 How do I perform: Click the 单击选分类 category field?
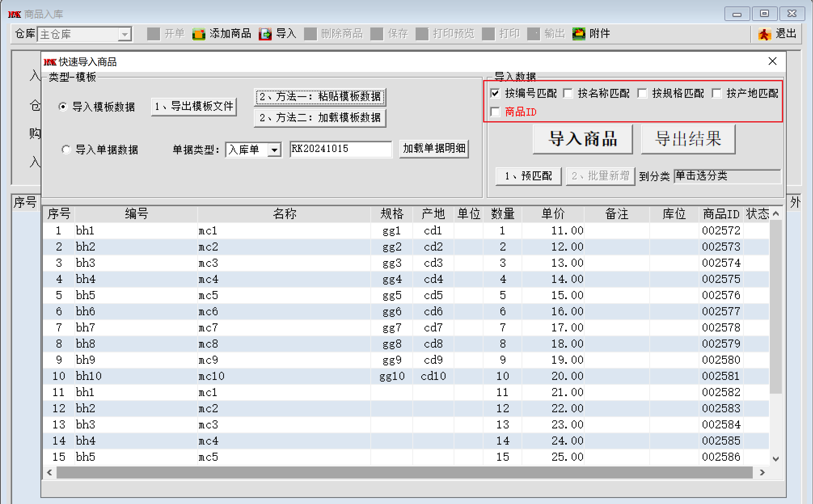tap(727, 176)
